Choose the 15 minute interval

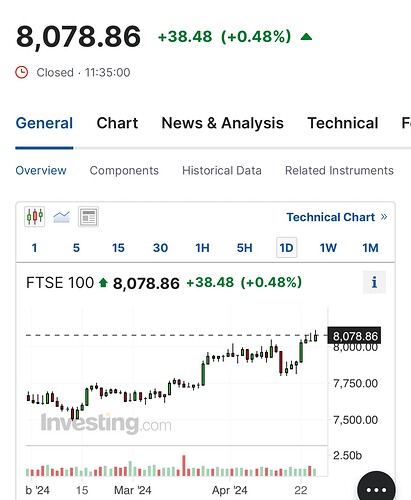(118, 248)
